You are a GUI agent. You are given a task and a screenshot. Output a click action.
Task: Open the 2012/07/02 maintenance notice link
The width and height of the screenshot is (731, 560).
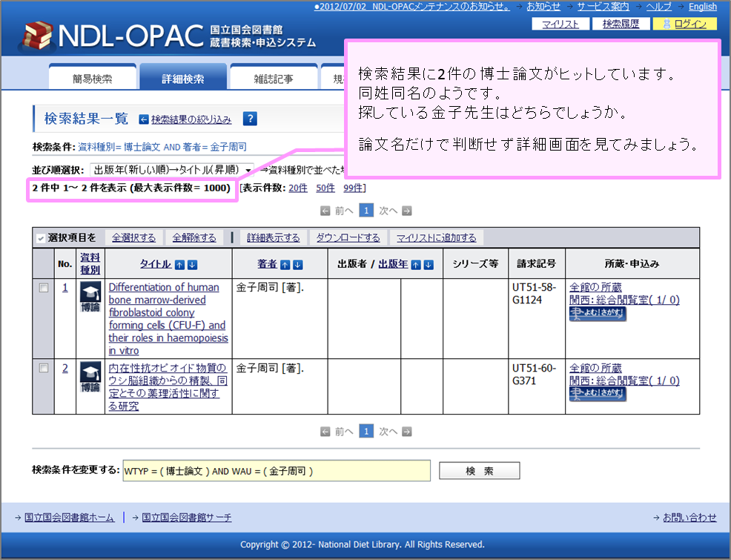(x=411, y=7)
